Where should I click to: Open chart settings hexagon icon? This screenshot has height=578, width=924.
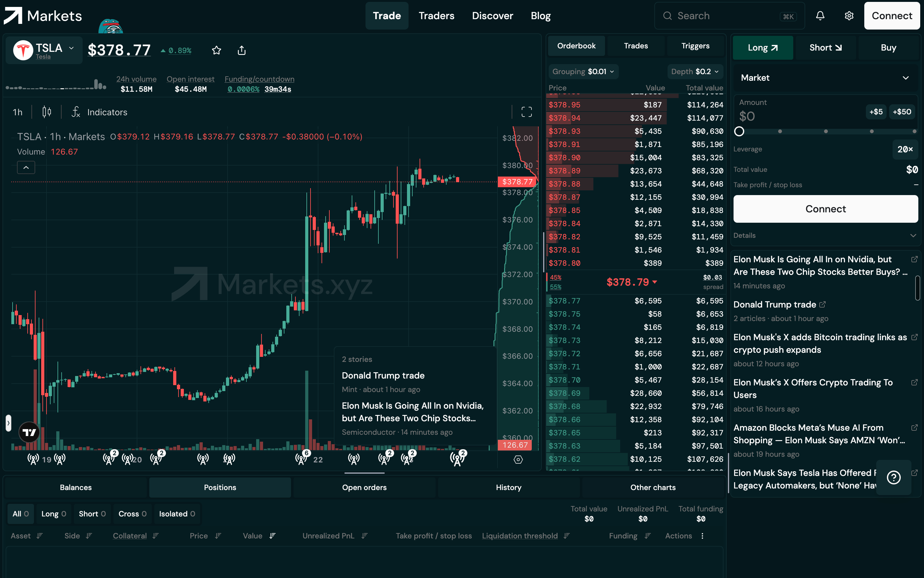[x=518, y=460]
